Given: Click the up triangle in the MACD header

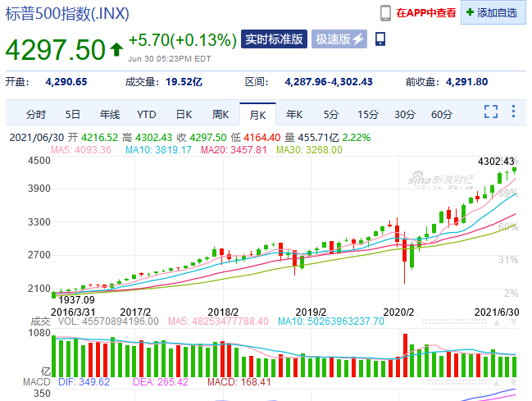Looking at the screenshot, I should tap(497, 383).
